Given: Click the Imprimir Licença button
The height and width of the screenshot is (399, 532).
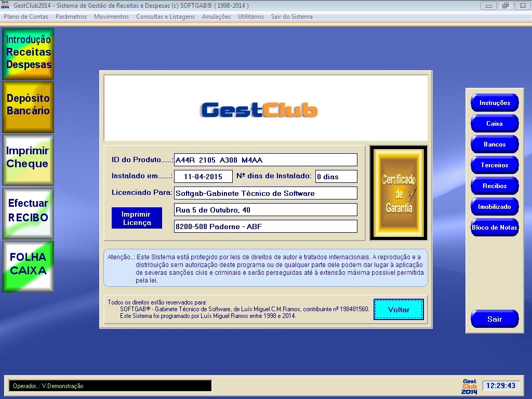Looking at the screenshot, I should point(137,218).
